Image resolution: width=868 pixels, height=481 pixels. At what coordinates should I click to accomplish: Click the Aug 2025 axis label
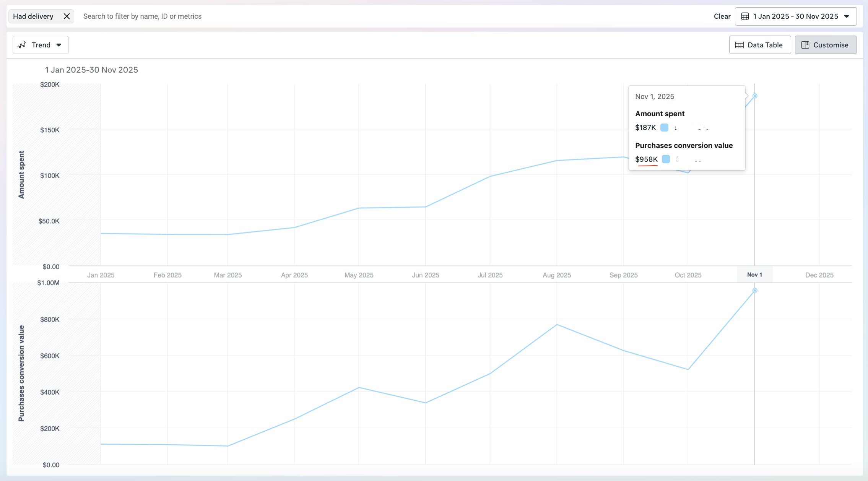[x=557, y=275]
